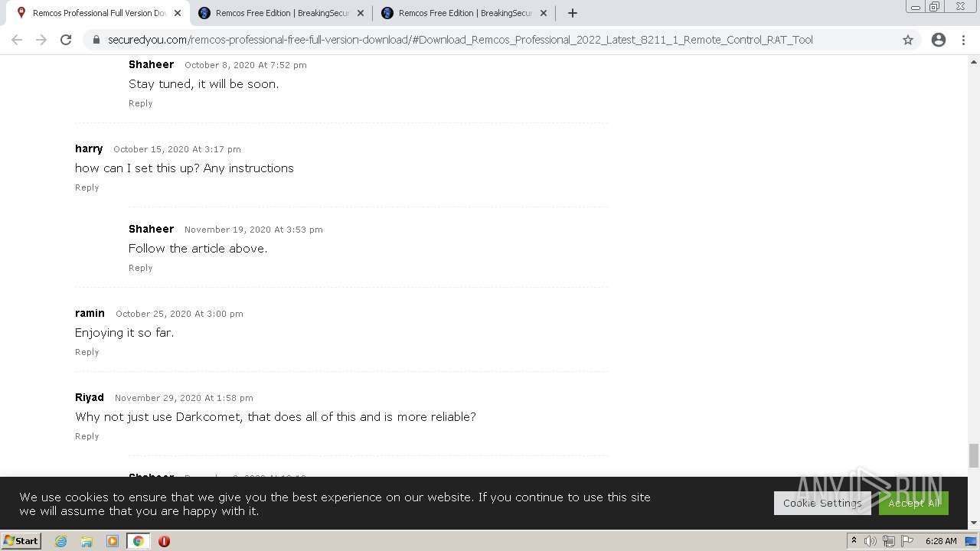The width and height of the screenshot is (980, 551).
Task: View site security info via padlock icon
Action: 96,40
